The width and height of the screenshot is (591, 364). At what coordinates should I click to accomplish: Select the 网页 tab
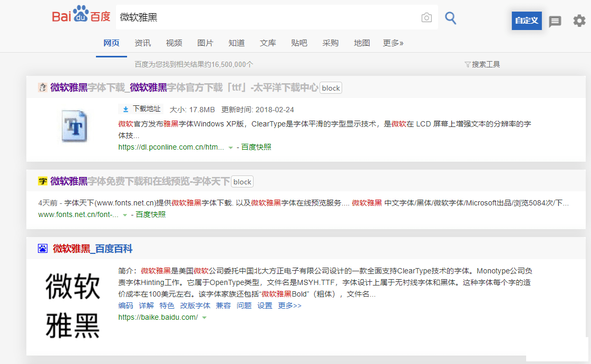(111, 43)
